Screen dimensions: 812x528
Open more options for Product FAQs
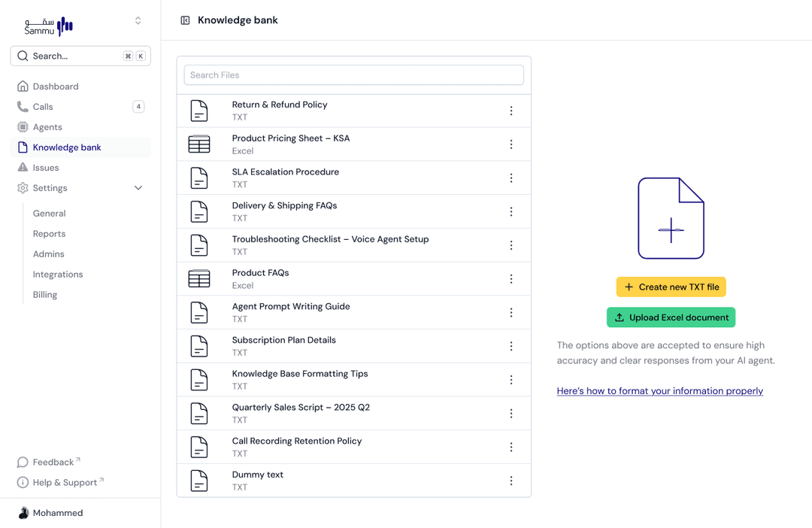pos(511,279)
